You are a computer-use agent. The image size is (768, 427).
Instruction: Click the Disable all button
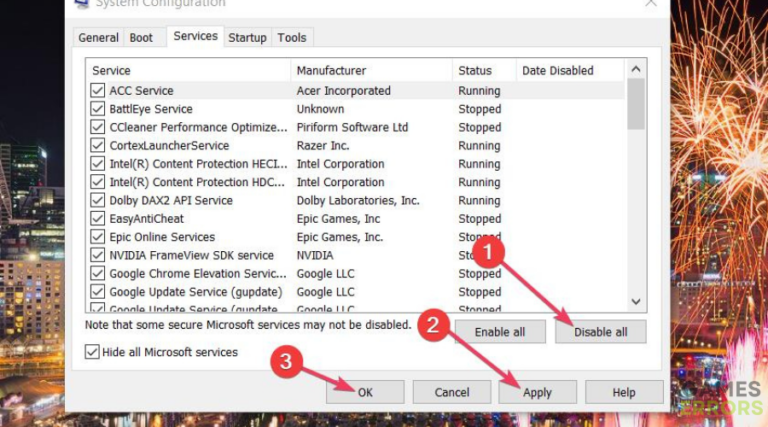[600, 332]
